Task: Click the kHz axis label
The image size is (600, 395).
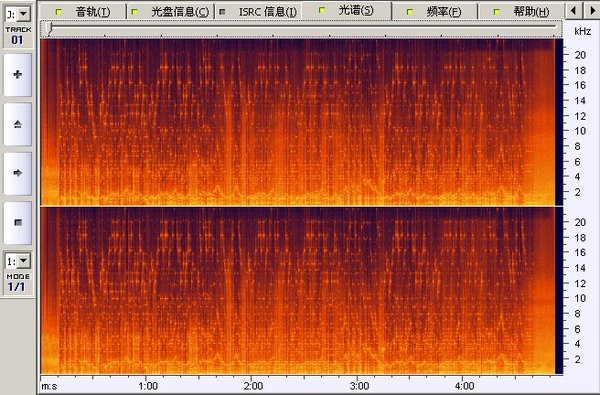Action: tap(582, 31)
